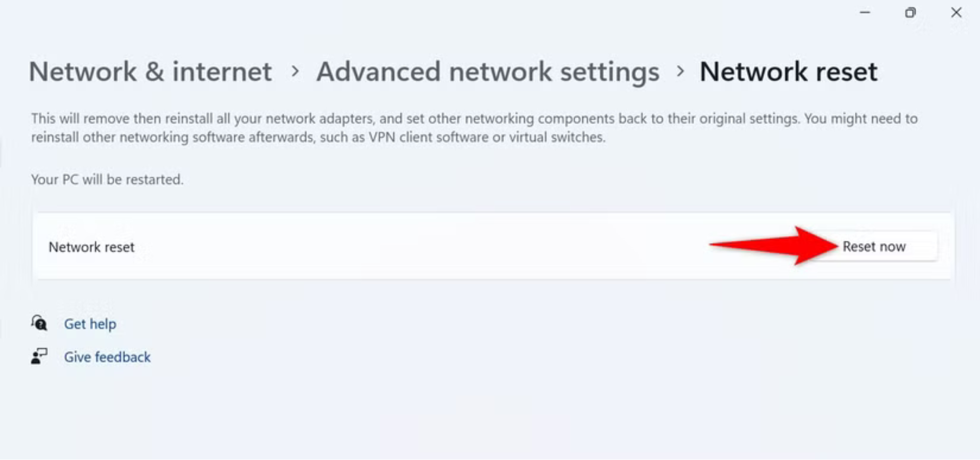The width and height of the screenshot is (980, 460).
Task: Click the Network reset page title
Action: (788, 71)
